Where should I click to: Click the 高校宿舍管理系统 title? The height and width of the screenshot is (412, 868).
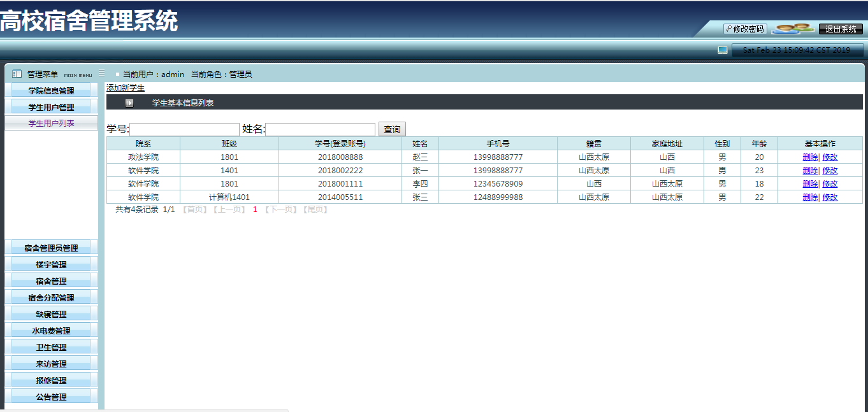(x=89, y=21)
